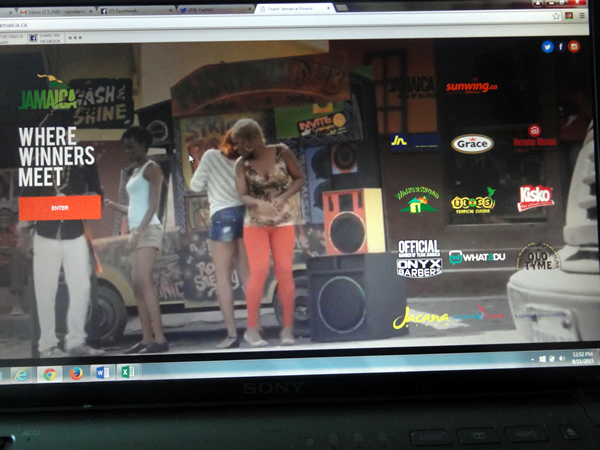Viewport: 600px width, 450px height.
Task: Click Share via Facebook toolbar button
Action: click(x=45, y=38)
